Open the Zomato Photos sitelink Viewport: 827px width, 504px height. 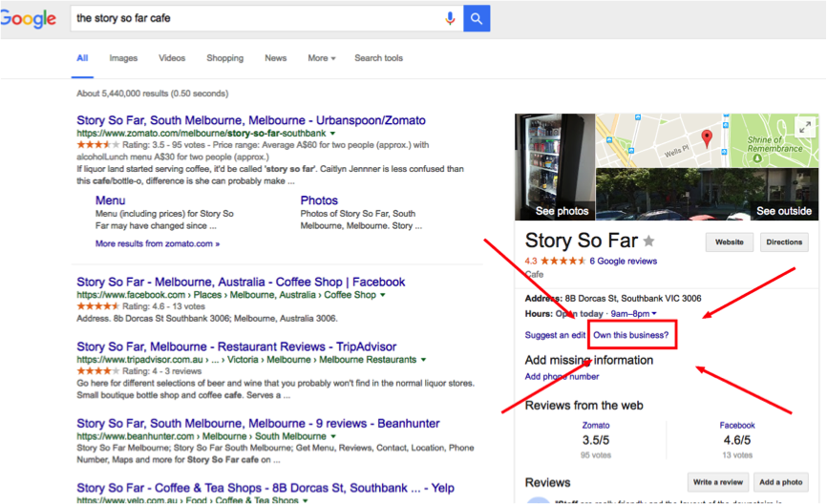[319, 200]
